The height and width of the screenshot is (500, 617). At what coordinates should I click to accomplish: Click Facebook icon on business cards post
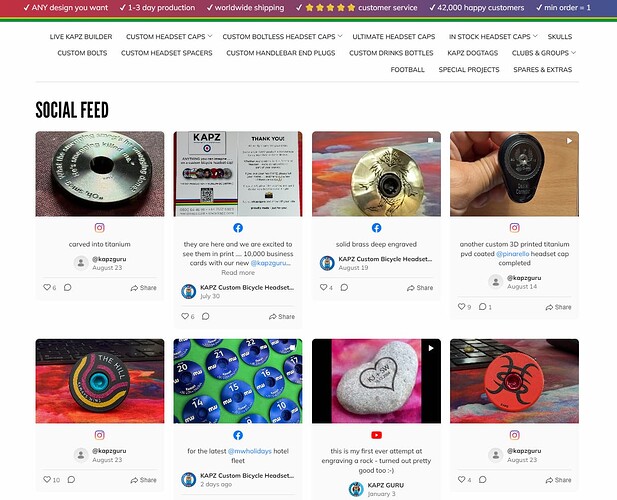pos(238,228)
